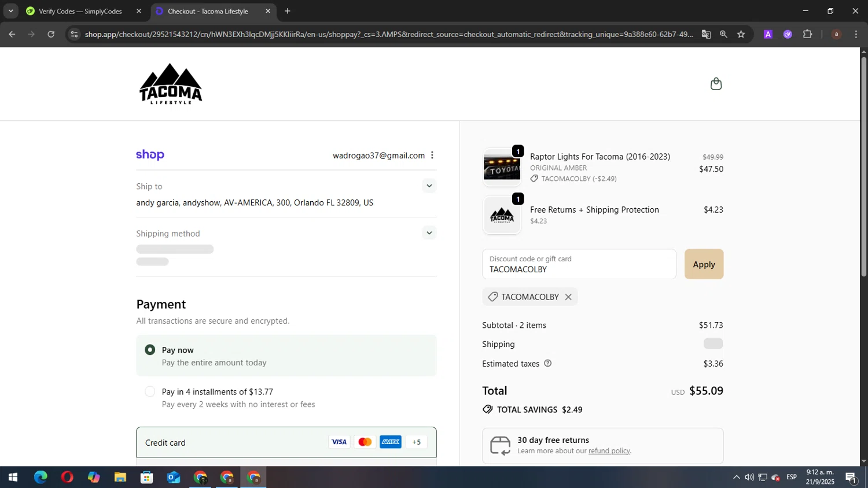Open the volume control in tray
This screenshot has width=868, height=488.
coord(749,478)
